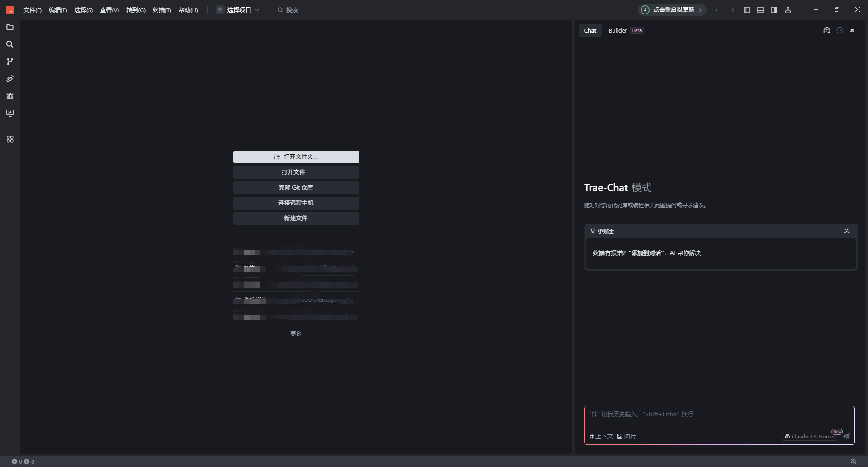Shuffle the tips card
Viewport: 868px width, 467px height.
[847, 231]
